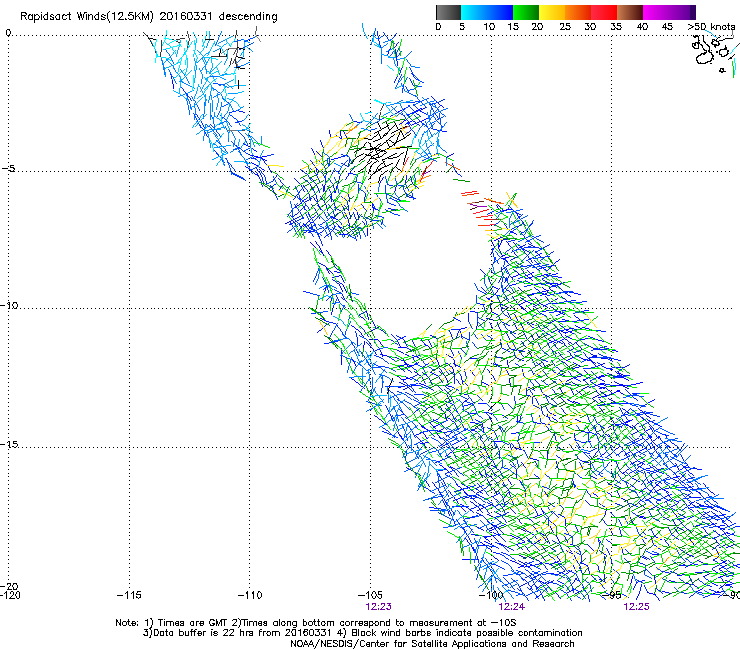Click the yellow 20-25 knots color band
Screen dimensions: 740x650
[552, 12]
